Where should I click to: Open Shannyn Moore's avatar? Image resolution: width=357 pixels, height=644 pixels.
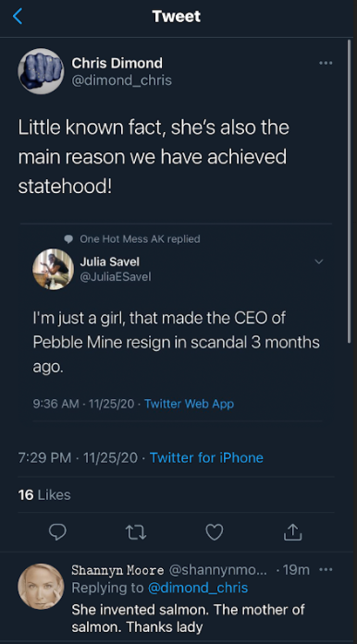41,587
